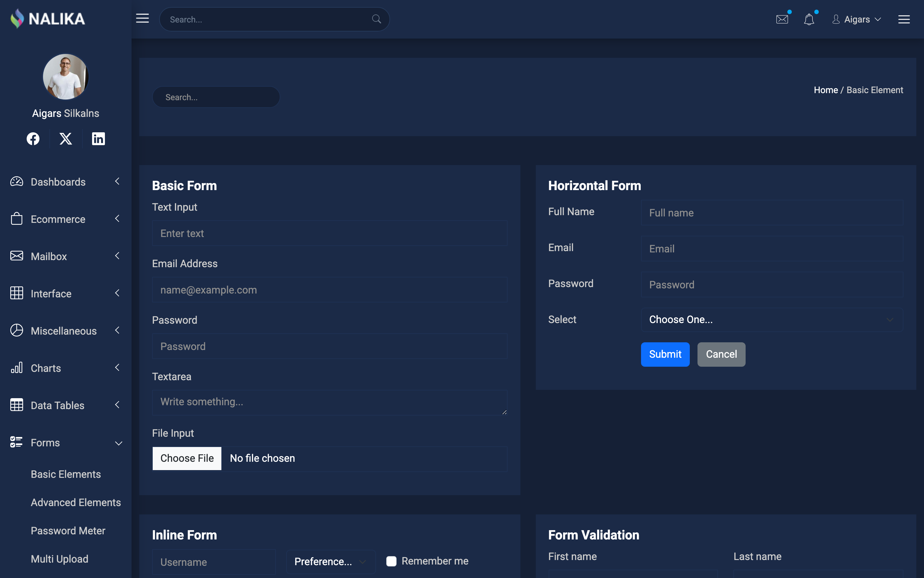Open the bell notifications icon
Image resolution: width=924 pixels, height=578 pixels.
click(809, 19)
